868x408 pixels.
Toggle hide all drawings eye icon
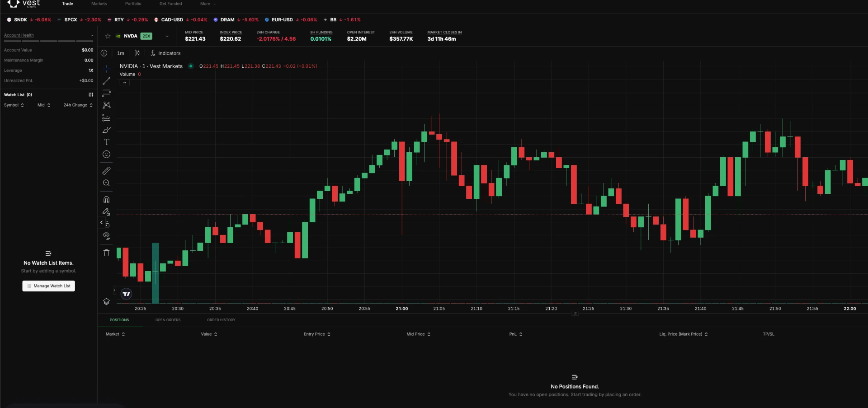pyautogui.click(x=107, y=235)
